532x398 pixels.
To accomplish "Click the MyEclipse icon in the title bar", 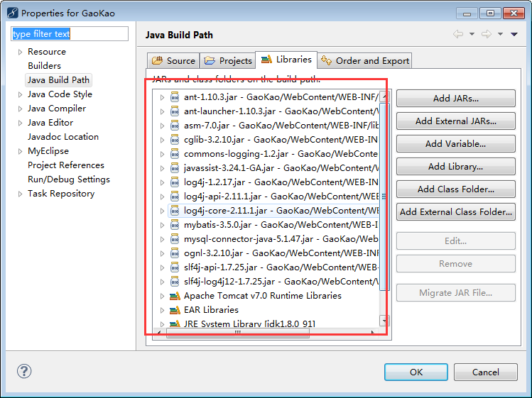I will [x=13, y=13].
